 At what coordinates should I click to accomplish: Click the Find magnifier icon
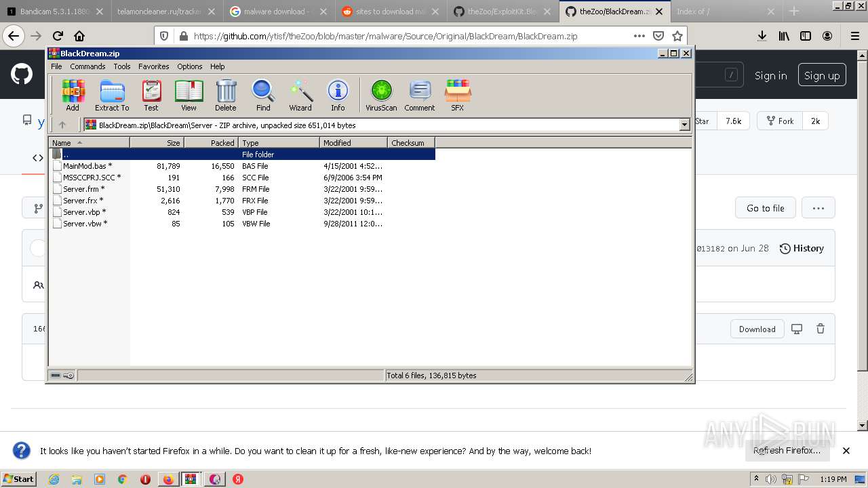click(x=263, y=95)
